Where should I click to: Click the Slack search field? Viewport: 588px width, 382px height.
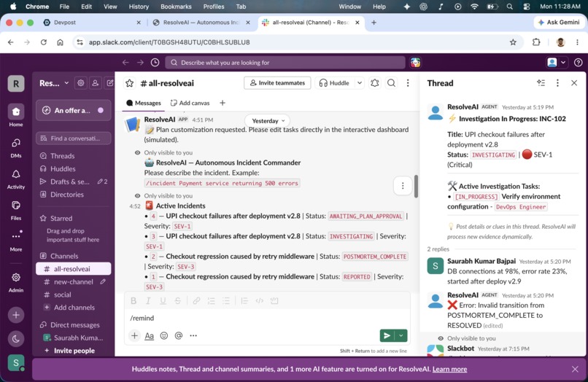[285, 63]
